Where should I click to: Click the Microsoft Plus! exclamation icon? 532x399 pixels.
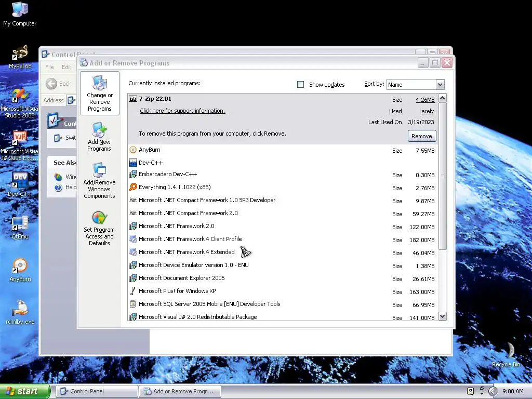click(x=132, y=291)
